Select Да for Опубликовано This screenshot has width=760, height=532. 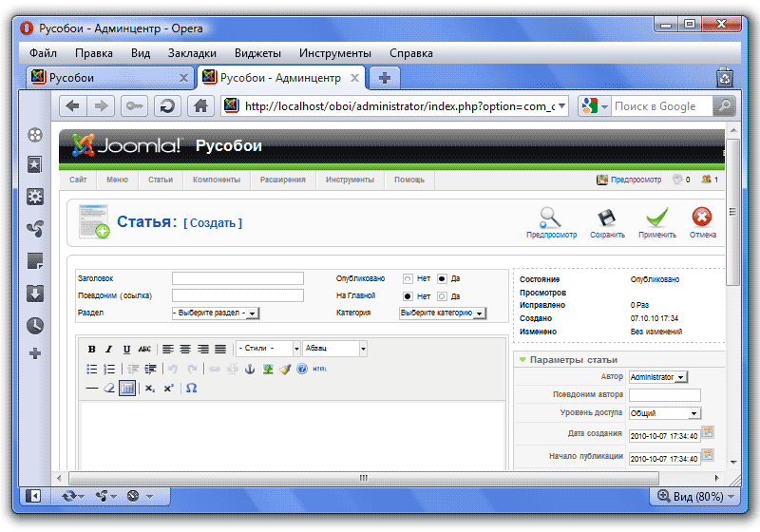click(442, 279)
